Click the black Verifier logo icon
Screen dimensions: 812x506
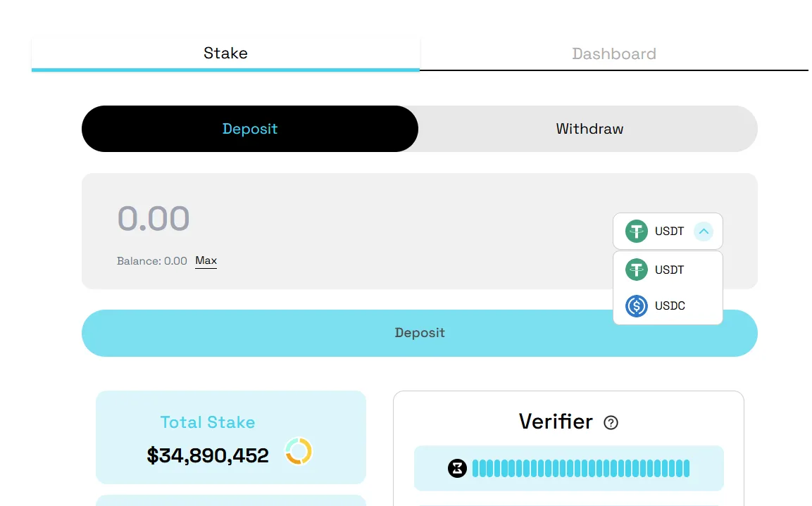[458, 468]
